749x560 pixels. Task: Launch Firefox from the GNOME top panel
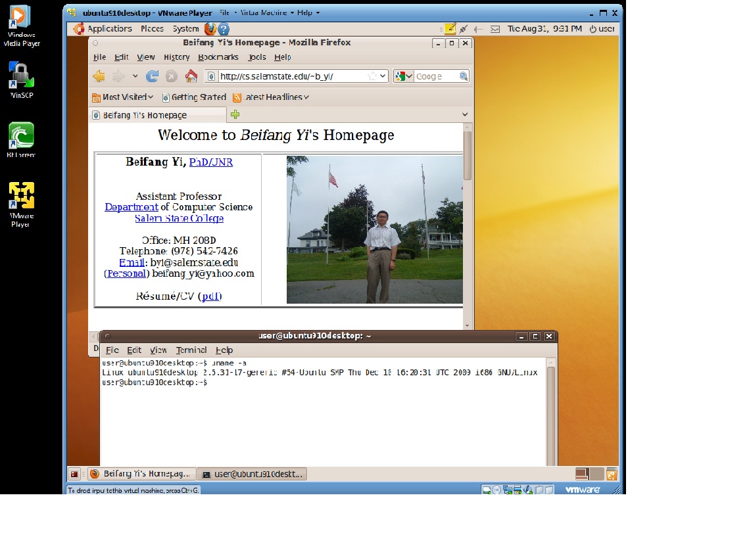210,29
